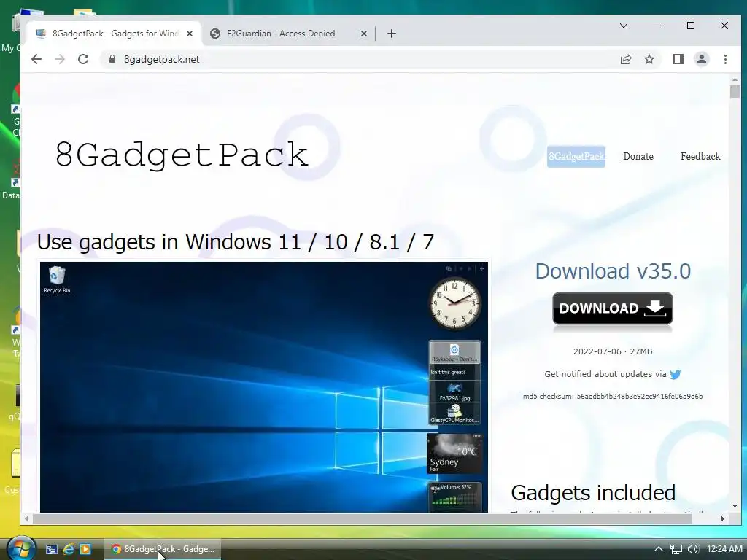Click the 12:24 AM taskbar clock
747x560 pixels.
tap(724, 549)
